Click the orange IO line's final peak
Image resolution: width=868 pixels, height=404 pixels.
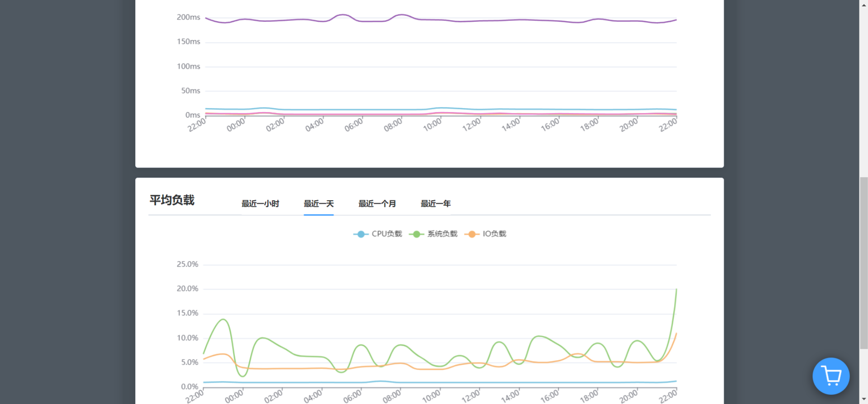676,334
